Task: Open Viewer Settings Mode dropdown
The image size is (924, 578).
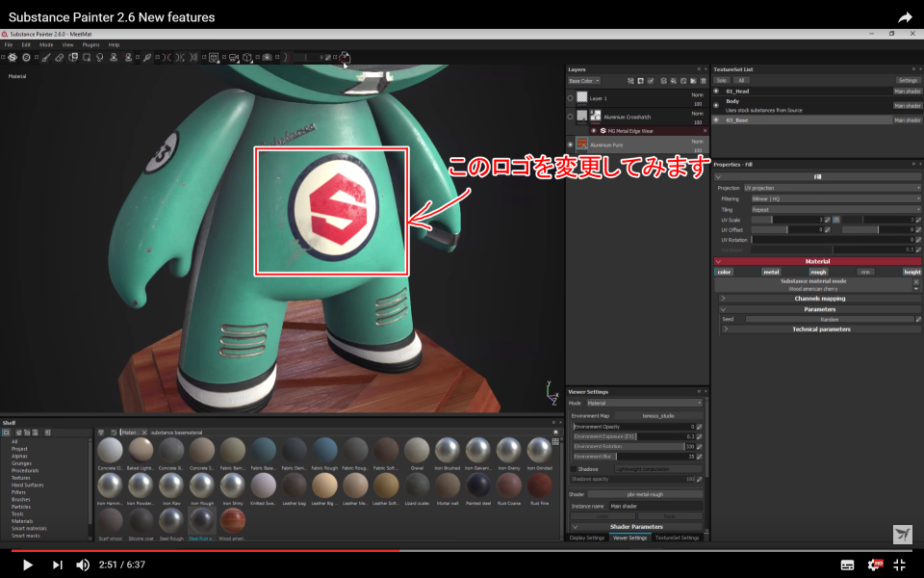Action: tap(644, 404)
